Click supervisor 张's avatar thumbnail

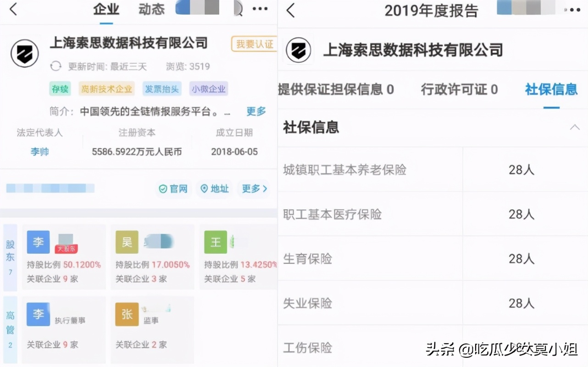(x=126, y=315)
